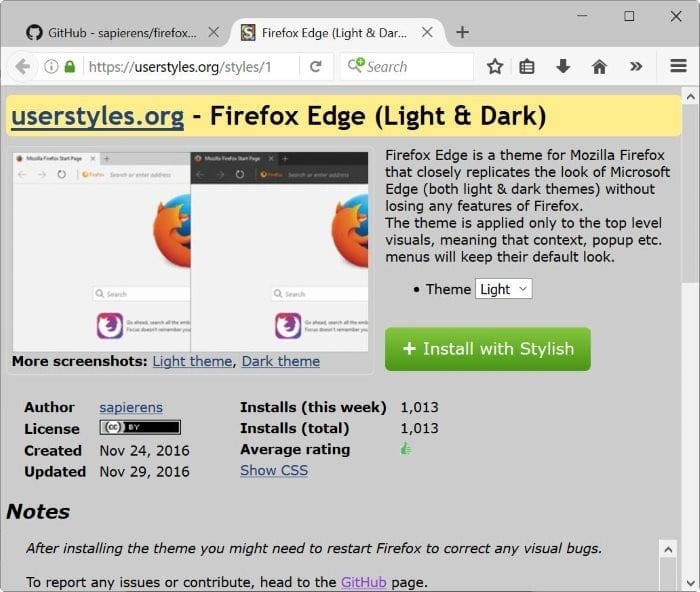Reload the page with refresh icon
This screenshot has height=592, width=700.
click(316, 67)
